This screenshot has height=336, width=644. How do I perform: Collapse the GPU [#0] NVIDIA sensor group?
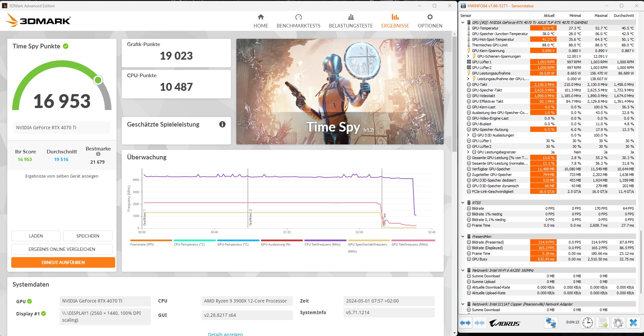[x=463, y=23]
